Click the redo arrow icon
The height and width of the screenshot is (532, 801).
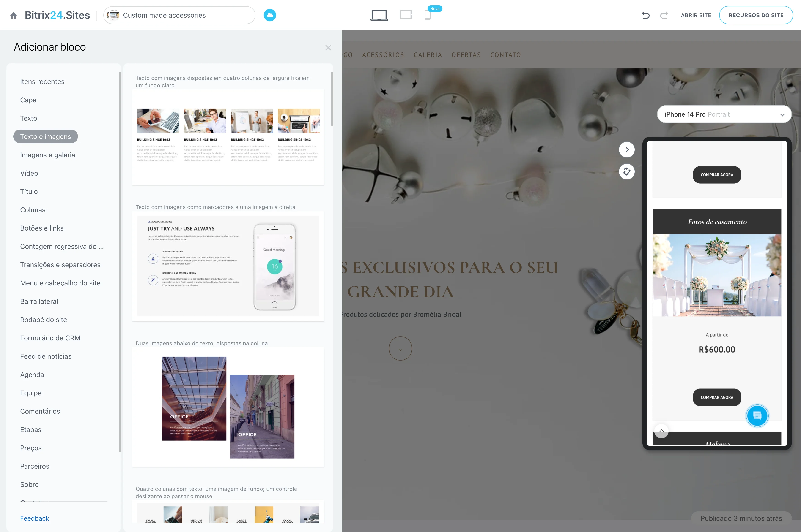664,15
